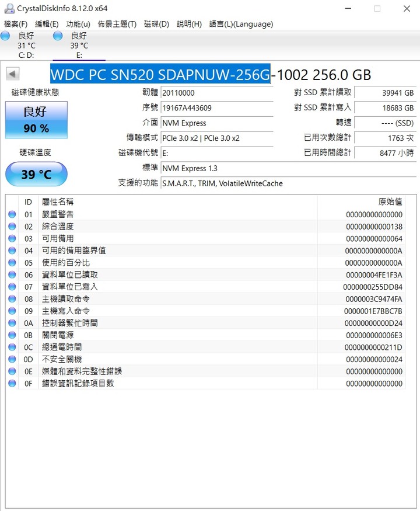This screenshot has height=511, width=420.
Task: Click power on count value 1763 次
Action: 385,138
